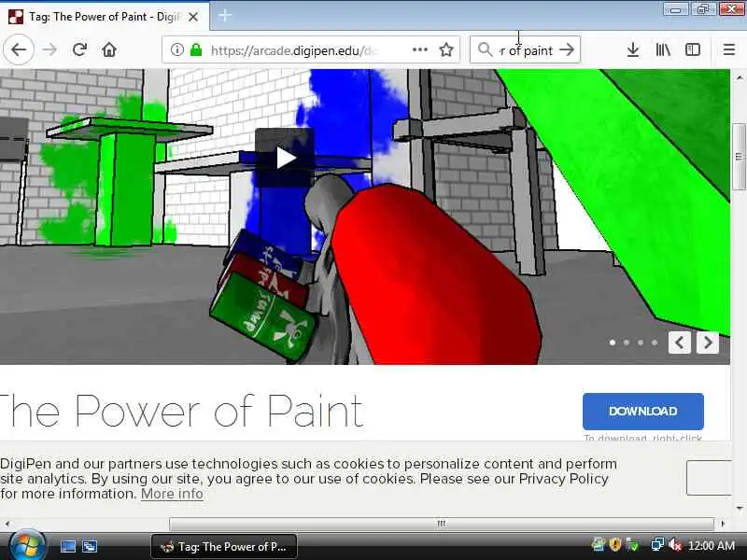
Task: Click Switch between windows quick launch icon
Action: click(90, 546)
